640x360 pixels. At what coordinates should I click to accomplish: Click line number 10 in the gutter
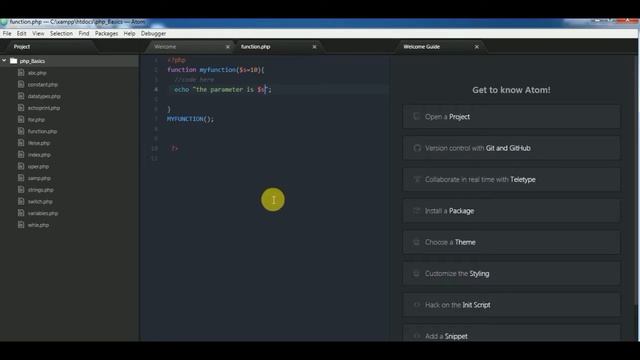pyautogui.click(x=155, y=148)
